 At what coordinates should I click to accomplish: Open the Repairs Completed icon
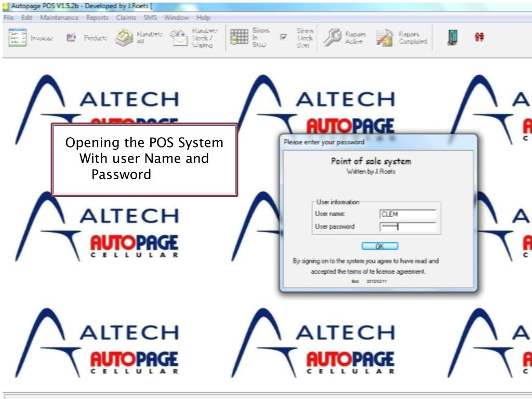click(x=385, y=37)
